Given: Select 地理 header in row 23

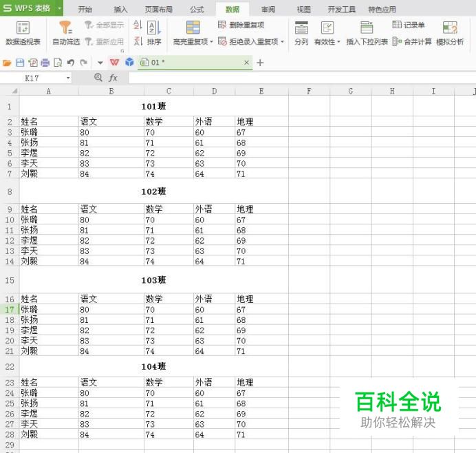Looking at the screenshot, I should tap(261, 382).
